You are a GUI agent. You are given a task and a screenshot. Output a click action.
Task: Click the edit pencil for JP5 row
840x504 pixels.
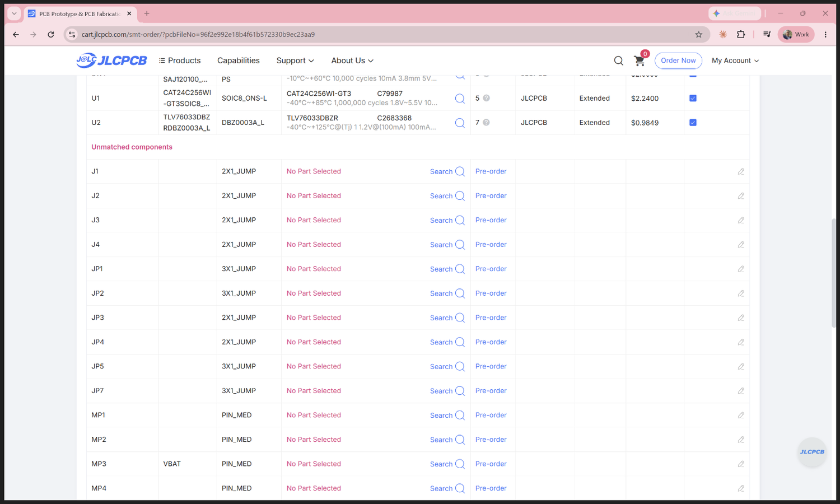[x=741, y=366]
